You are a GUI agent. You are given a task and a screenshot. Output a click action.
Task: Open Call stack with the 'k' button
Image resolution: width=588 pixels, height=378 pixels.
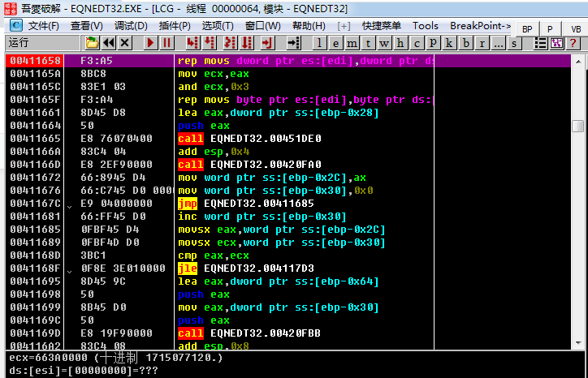(x=449, y=44)
